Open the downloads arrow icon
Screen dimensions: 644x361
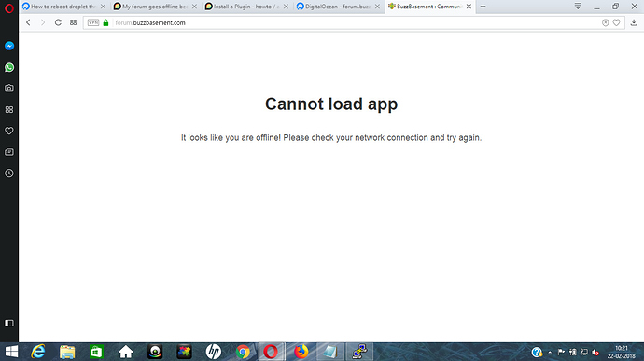[x=634, y=23]
